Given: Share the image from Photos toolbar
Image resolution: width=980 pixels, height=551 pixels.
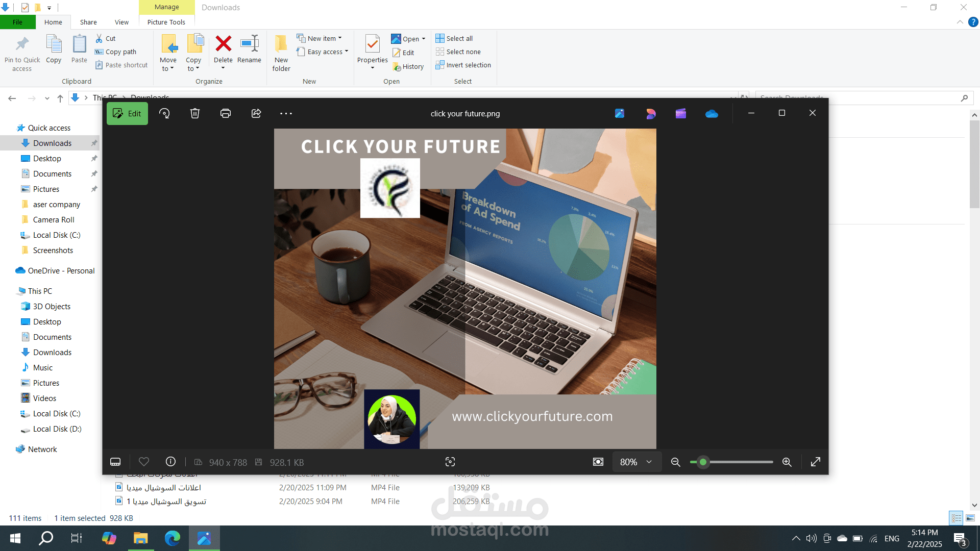Looking at the screenshot, I should (256, 113).
